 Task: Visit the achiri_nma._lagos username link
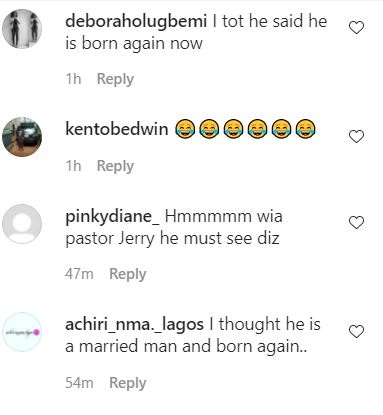pos(134,325)
